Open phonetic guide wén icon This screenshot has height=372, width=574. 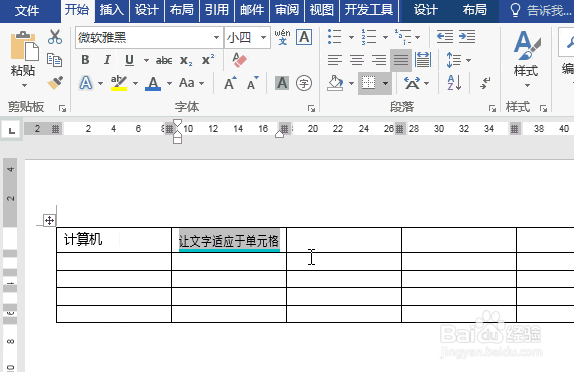tap(282, 37)
